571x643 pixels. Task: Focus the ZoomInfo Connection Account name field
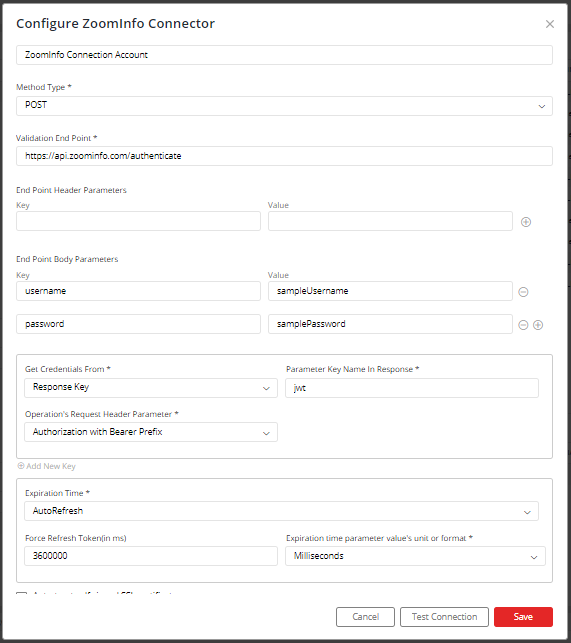tap(284, 55)
